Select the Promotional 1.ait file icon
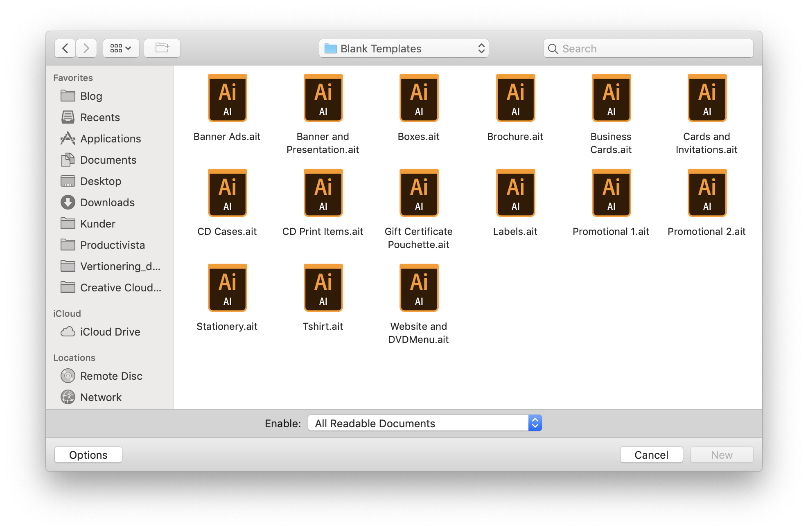The width and height of the screenshot is (808, 532). click(x=611, y=193)
